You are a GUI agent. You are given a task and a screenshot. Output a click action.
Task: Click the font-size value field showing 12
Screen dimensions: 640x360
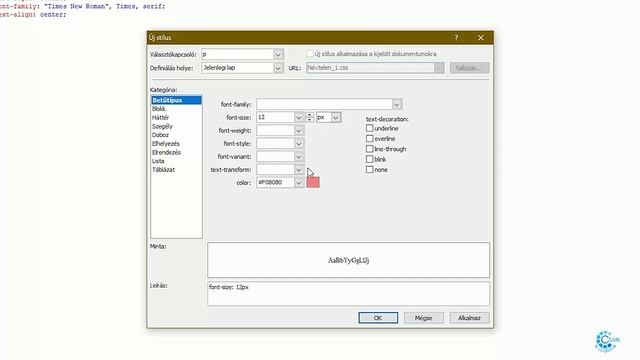276,118
